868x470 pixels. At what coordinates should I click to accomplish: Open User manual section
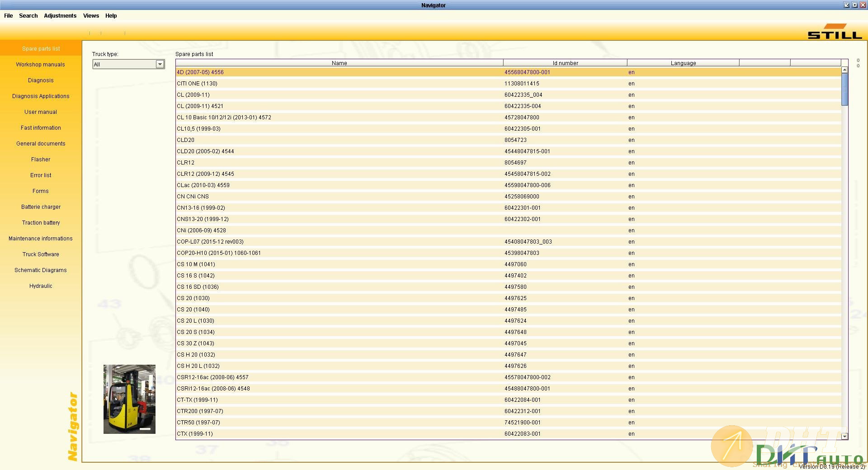pos(41,112)
